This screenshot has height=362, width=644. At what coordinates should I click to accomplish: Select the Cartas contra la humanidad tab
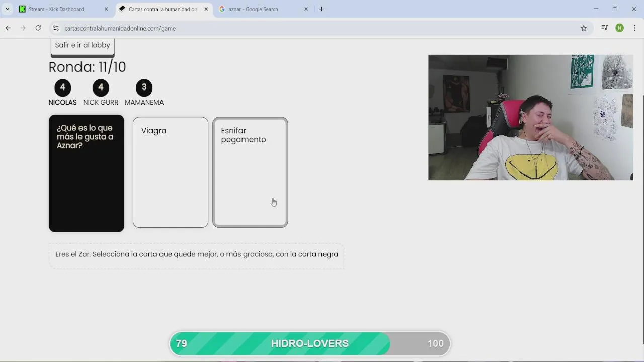point(163,9)
